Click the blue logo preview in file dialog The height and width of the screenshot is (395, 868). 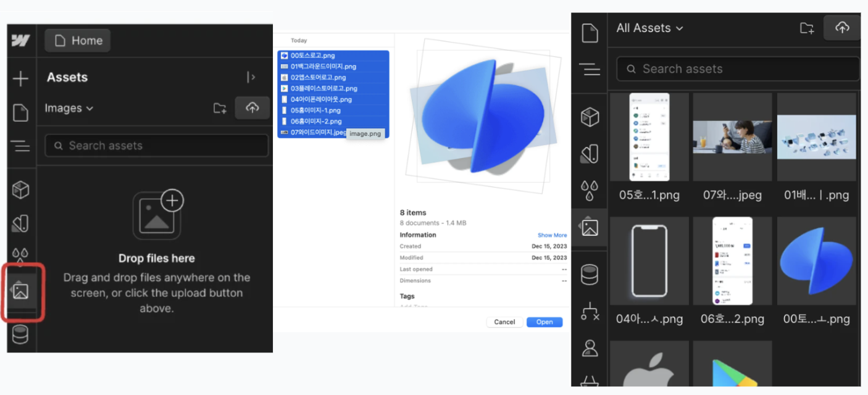click(483, 115)
